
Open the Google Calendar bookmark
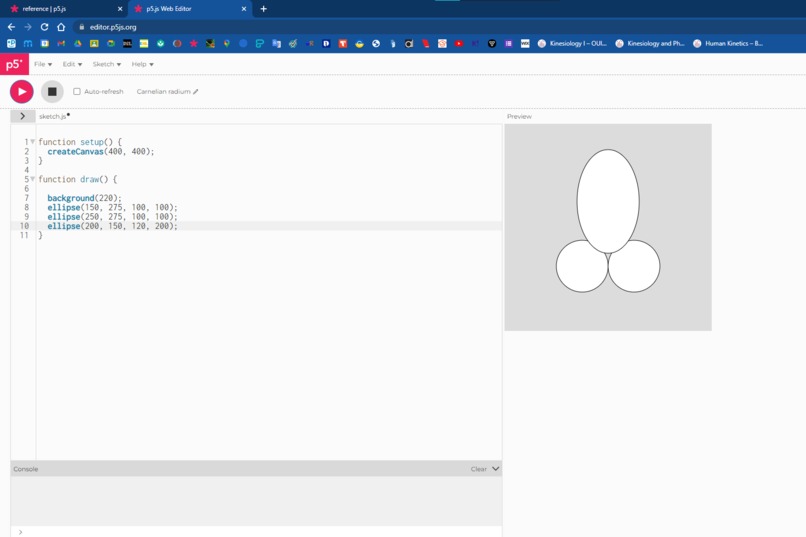point(45,44)
